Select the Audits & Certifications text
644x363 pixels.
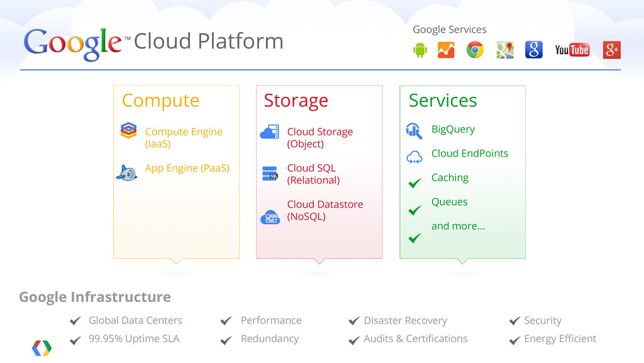tap(416, 338)
